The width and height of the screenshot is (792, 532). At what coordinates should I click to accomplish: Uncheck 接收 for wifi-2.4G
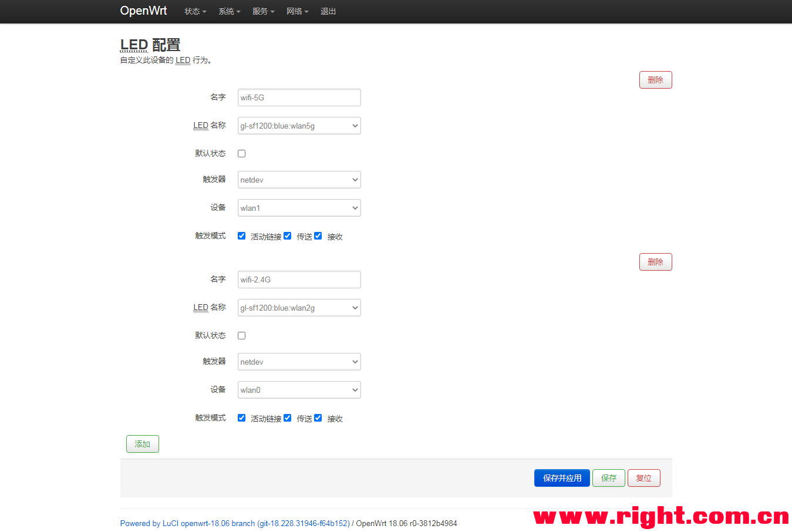coord(318,417)
